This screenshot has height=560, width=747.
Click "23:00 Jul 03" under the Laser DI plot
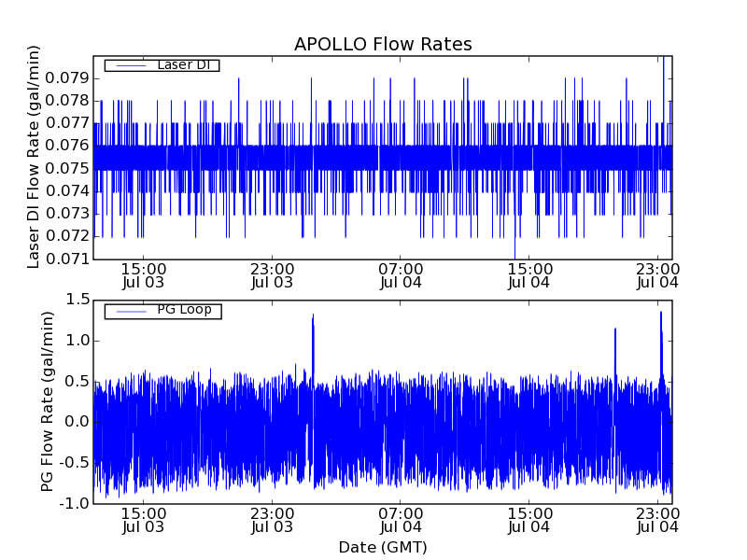click(272, 275)
